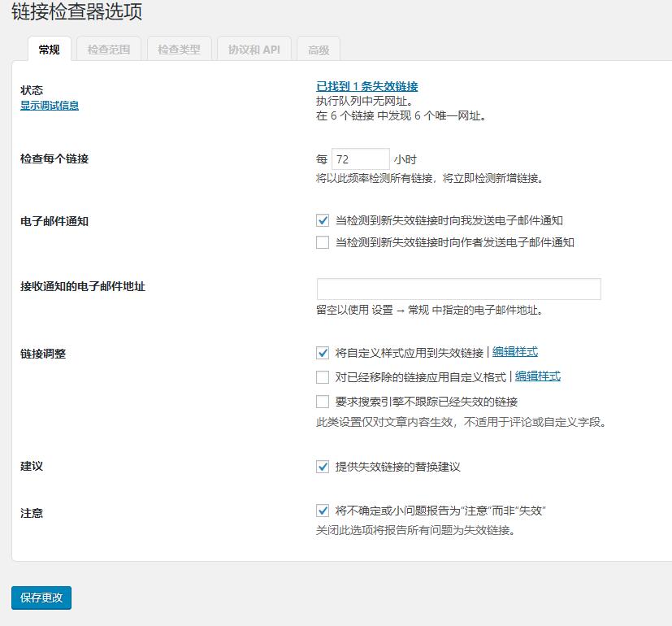672x626 pixels.
Task: 点击检查间隔的小时输入框
Action: 360,159
